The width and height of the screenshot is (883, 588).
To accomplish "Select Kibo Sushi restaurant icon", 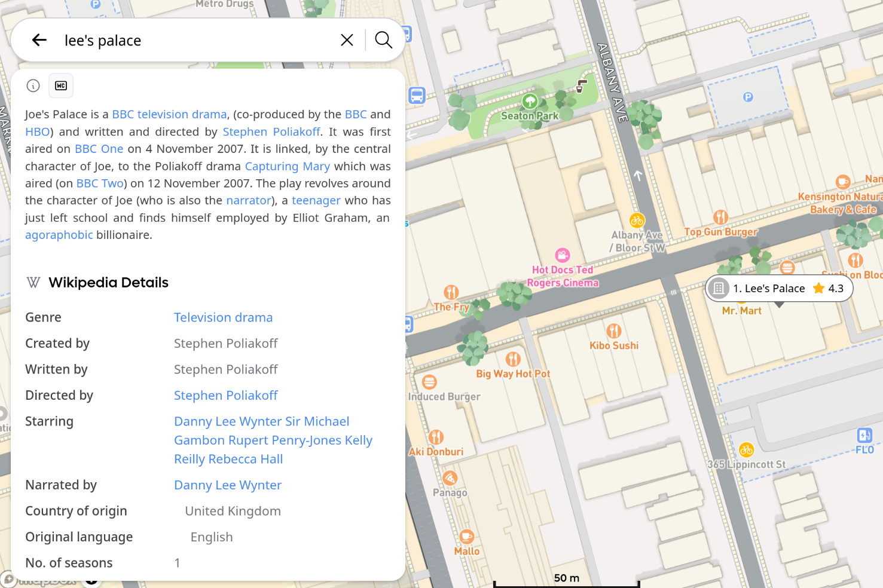I will point(614,331).
